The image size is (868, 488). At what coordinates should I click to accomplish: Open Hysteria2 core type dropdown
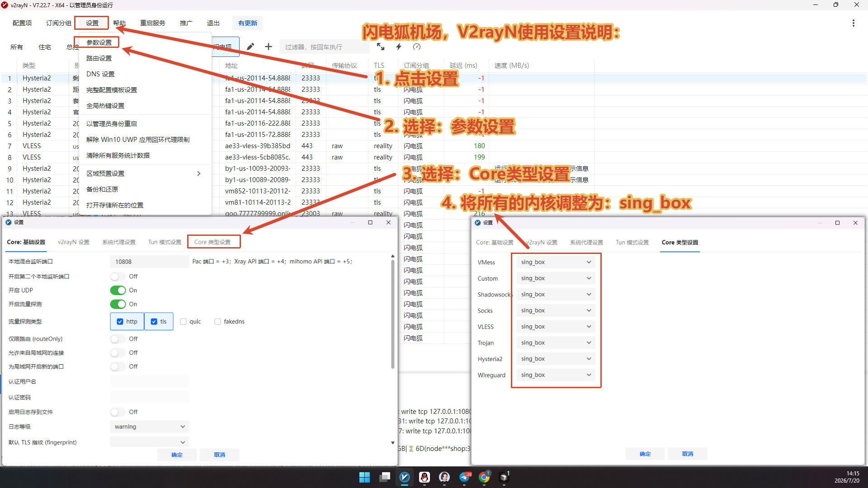[556, 359]
